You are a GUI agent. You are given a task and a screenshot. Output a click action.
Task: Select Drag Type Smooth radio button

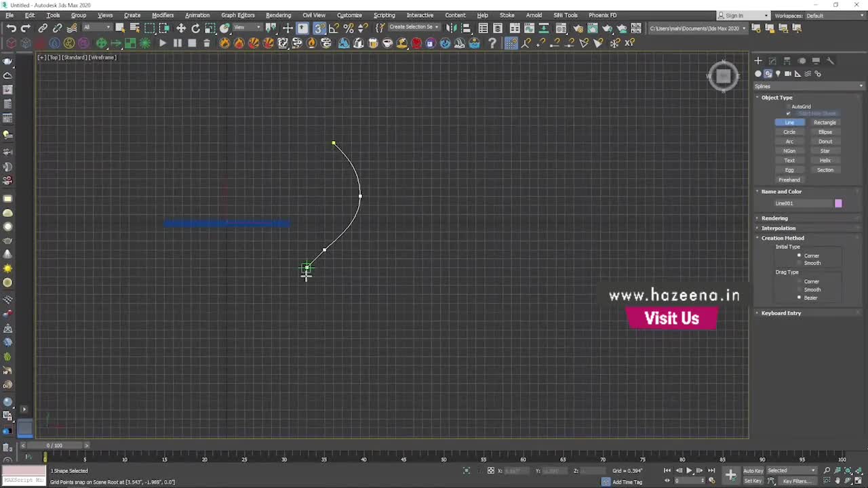pos(799,289)
